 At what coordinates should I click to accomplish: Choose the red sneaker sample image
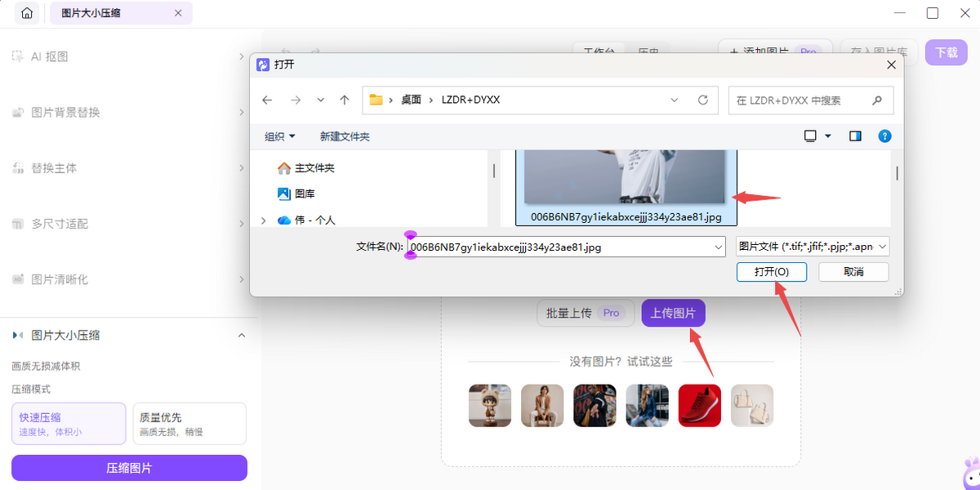click(700, 405)
